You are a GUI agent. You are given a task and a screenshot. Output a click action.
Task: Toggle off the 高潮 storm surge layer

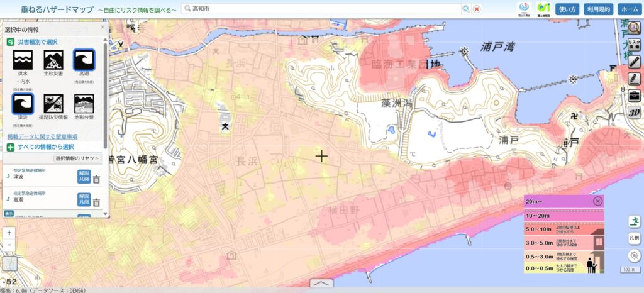tap(84, 60)
